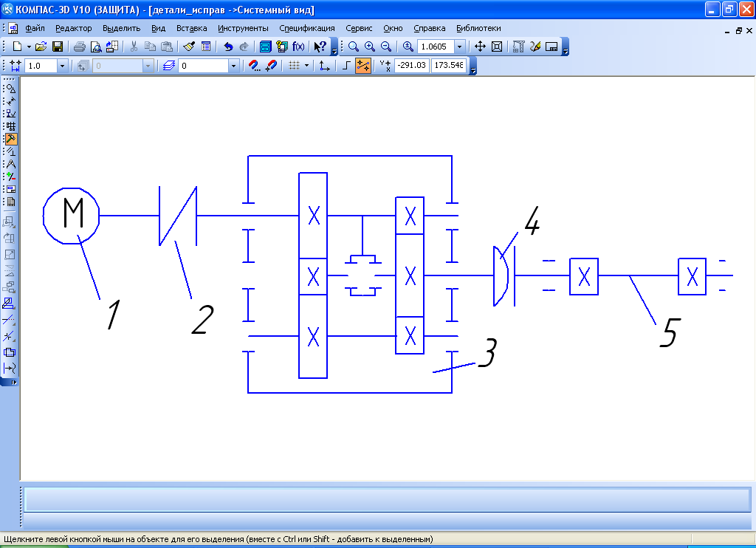Open the Спецификация menu
This screenshot has width=756, height=548.
click(306, 28)
